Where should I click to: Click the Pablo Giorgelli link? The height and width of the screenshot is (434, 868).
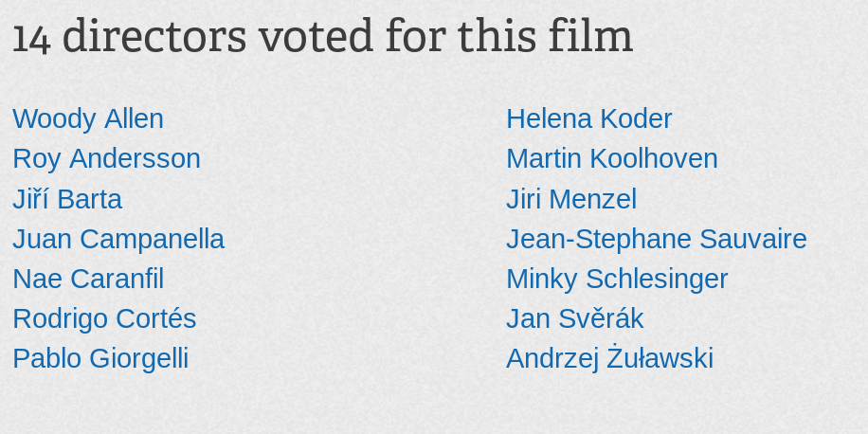click(x=100, y=359)
